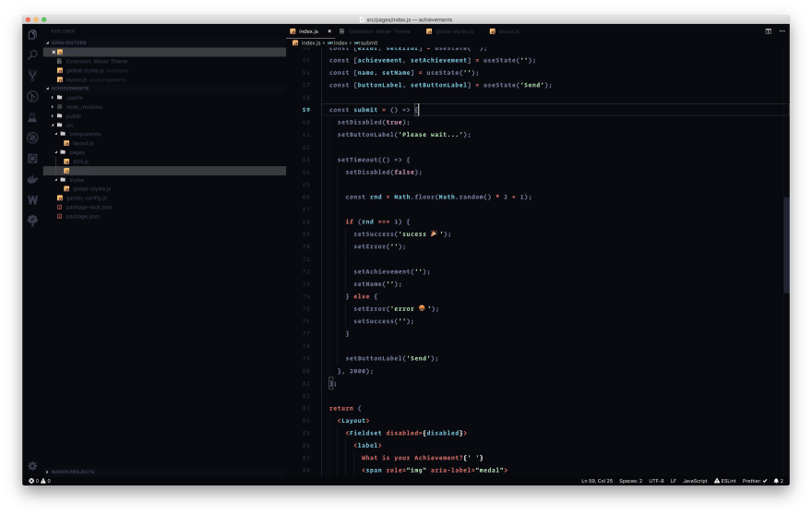Open the Test beaker view
The height and width of the screenshot is (515, 812).
pos(32,117)
